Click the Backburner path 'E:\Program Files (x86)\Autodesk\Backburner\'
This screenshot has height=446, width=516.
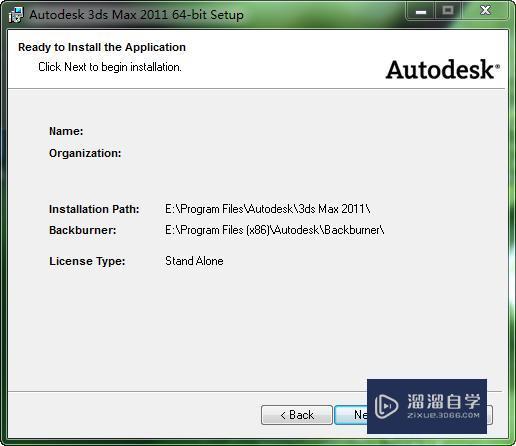click(275, 230)
